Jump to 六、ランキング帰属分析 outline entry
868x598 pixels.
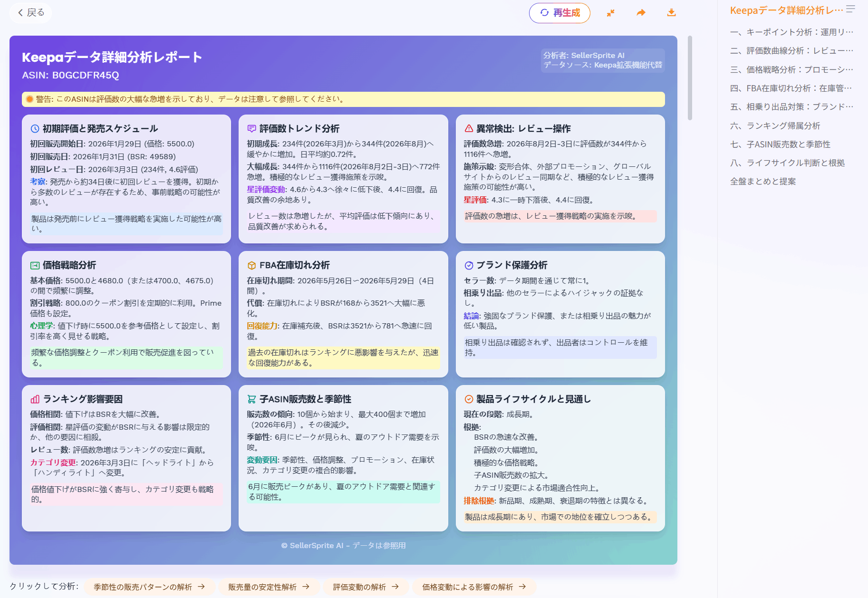coord(775,126)
